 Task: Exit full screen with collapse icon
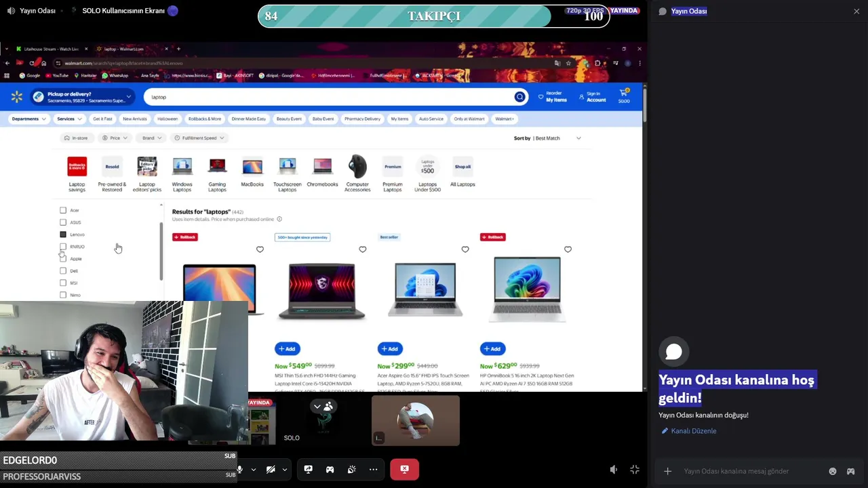pyautogui.click(x=635, y=469)
